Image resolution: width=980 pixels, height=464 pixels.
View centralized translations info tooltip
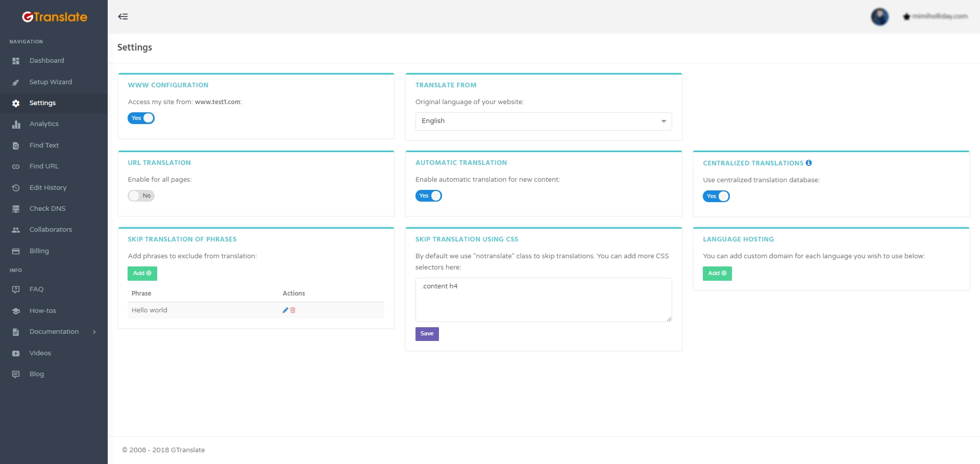click(810, 163)
